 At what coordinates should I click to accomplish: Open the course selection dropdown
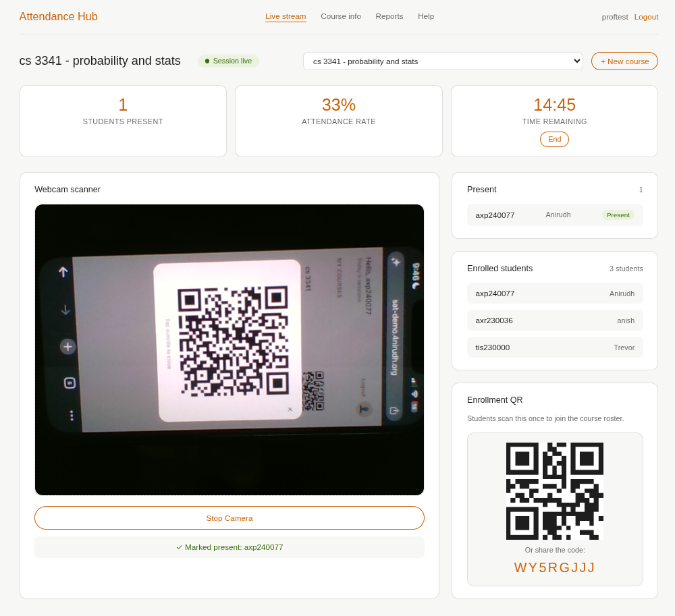(x=443, y=61)
